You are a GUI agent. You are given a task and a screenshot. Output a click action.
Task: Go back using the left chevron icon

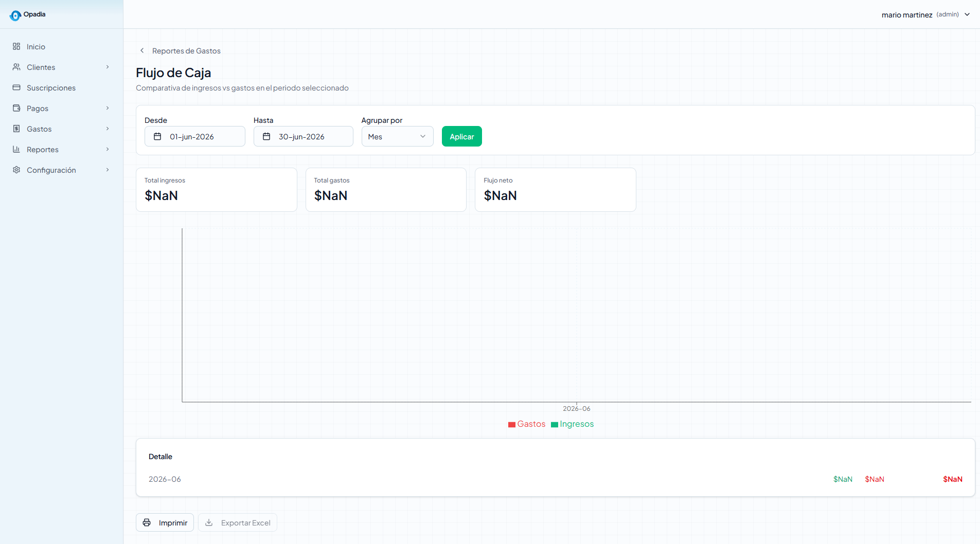point(142,50)
